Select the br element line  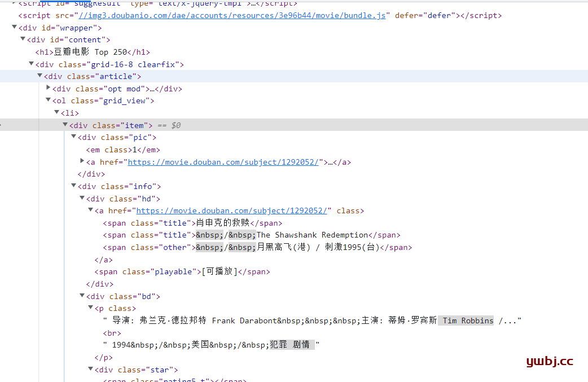coord(112,333)
